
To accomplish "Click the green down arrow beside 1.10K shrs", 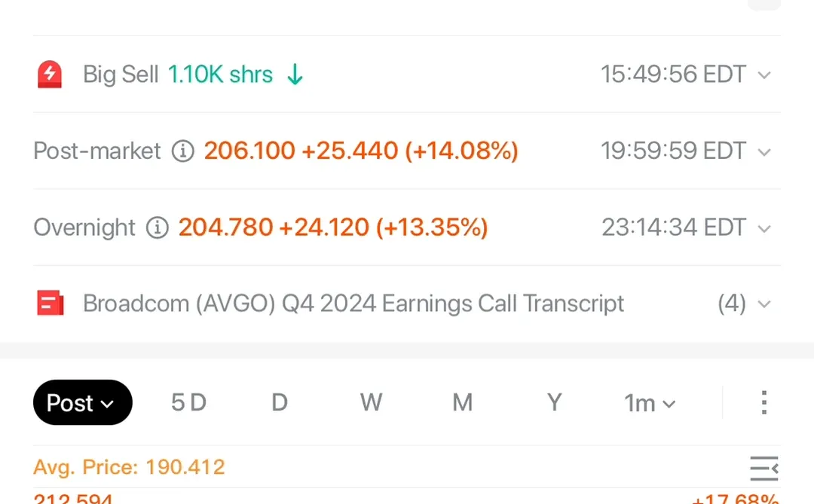I will tap(295, 75).
